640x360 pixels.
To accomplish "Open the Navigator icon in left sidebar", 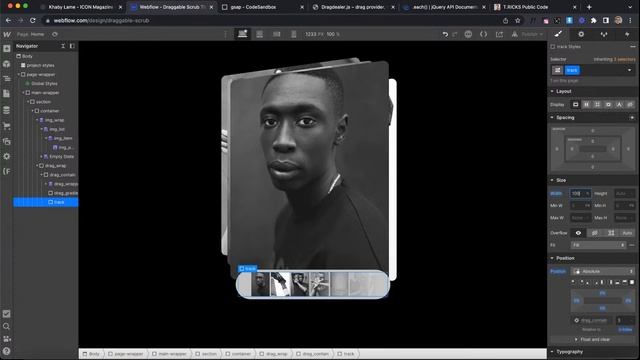I will pyautogui.click(x=7, y=79).
